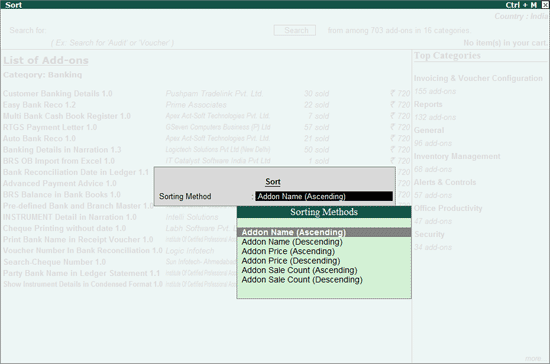Click '132 add-ons' under Reports

click(435, 117)
